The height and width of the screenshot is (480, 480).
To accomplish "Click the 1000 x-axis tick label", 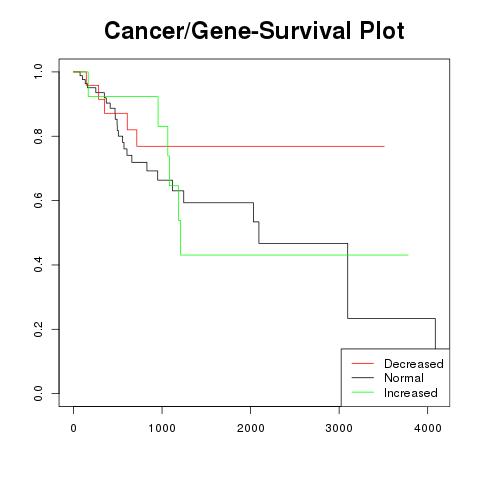I will pyautogui.click(x=162, y=428).
